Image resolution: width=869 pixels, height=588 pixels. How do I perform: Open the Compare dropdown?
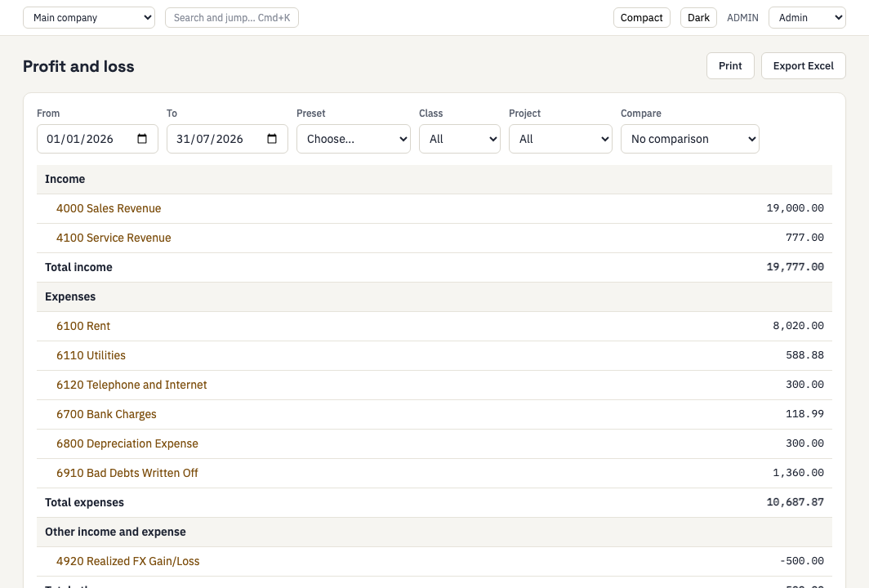coord(690,139)
